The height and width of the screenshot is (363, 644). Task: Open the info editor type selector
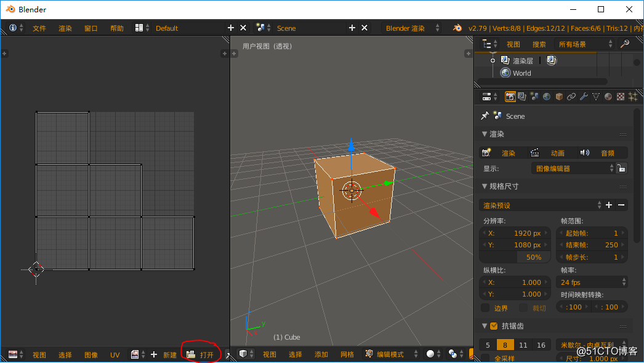click(16, 28)
